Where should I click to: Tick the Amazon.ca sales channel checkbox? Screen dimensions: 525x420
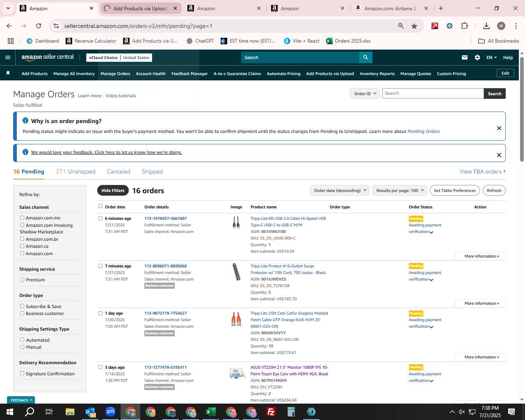[x=22, y=246]
